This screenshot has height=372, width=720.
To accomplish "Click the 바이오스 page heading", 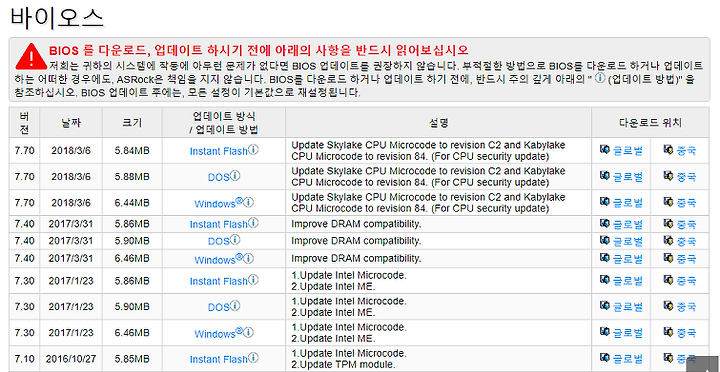I will tap(57, 18).
